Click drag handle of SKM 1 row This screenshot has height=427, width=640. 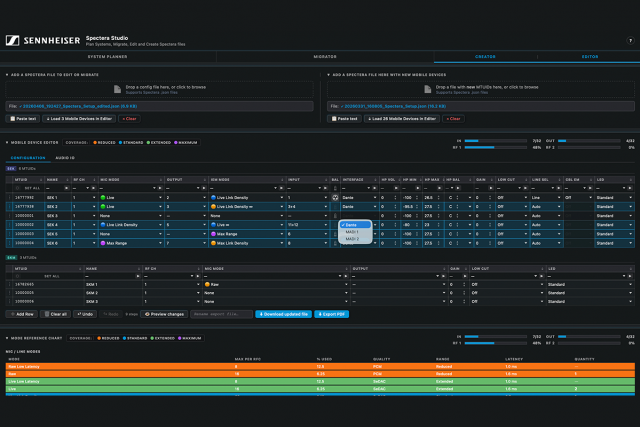(x=9, y=285)
